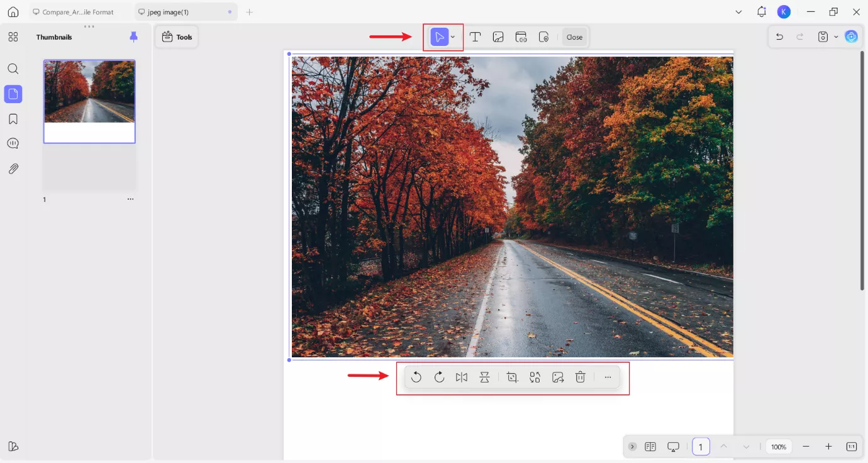Screen dimensions: 868x463
Task: Flip the selected image horizontally
Action: (x=462, y=377)
